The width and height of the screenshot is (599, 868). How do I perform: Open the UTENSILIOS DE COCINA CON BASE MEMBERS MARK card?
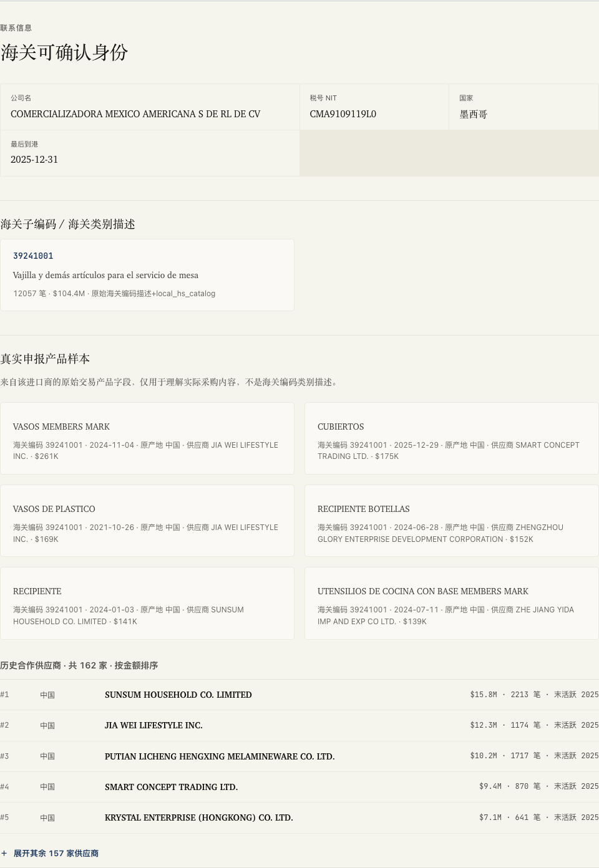[451, 603]
